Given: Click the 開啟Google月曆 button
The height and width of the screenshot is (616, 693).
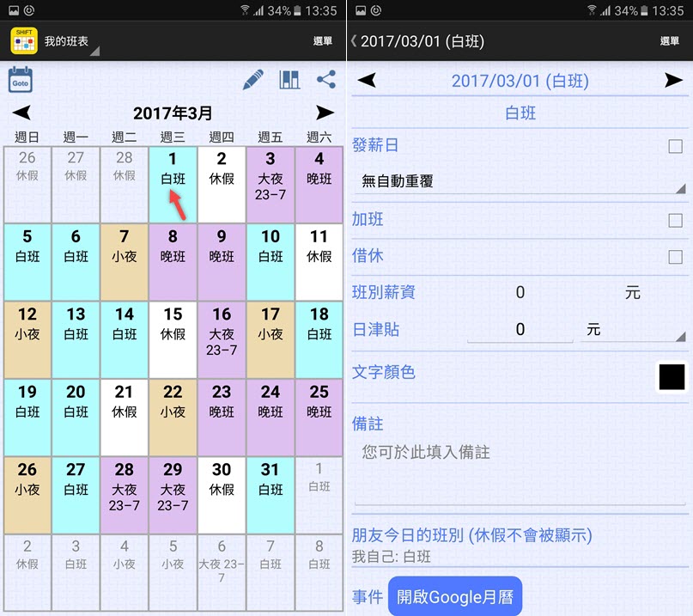Looking at the screenshot, I should click(455, 596).
